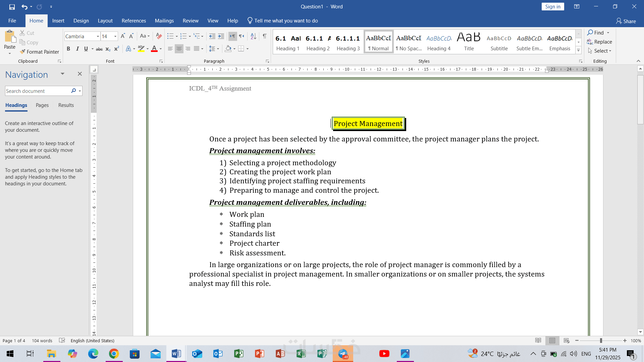Click the Sign in button
Image resolution: width=644 pixels, height=362 pixels.
click(552, 7)
